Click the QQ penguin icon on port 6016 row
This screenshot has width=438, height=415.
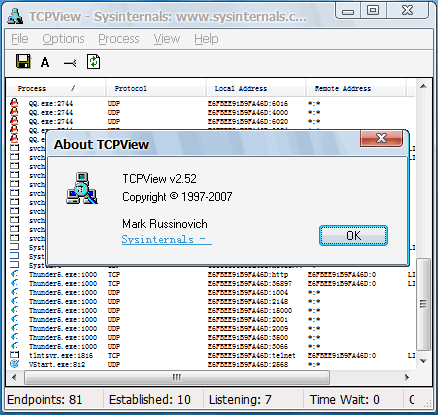pos(14,103)
